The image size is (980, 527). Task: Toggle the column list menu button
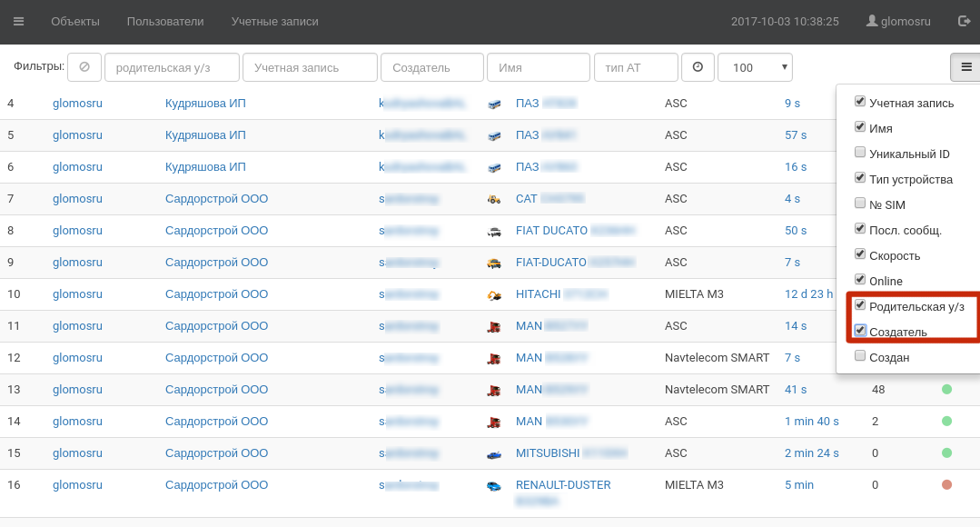pyautogui.click(x=965, y=67)
